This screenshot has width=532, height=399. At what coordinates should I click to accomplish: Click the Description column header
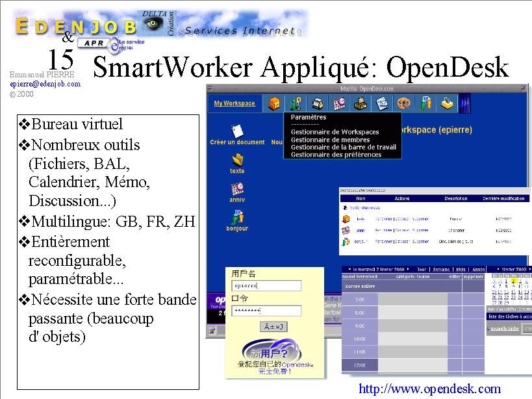pyautogui.click(x=455, y=198)
